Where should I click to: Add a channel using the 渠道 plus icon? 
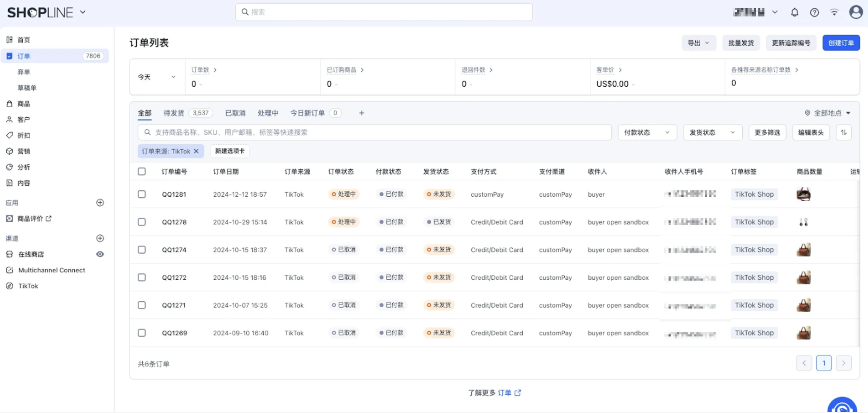pos(100,238)
